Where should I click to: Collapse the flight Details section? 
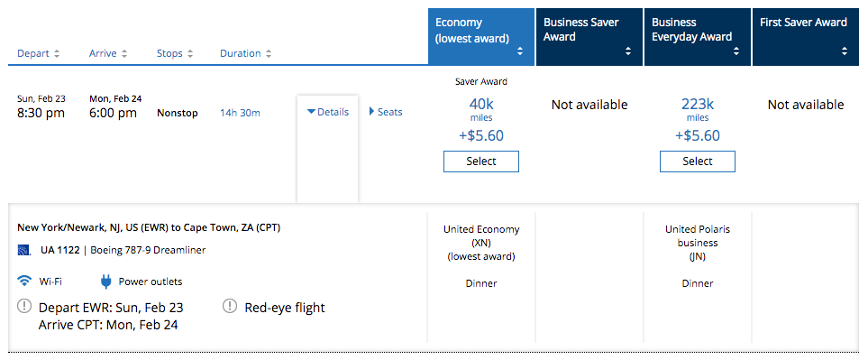click(x=328, y=112)
